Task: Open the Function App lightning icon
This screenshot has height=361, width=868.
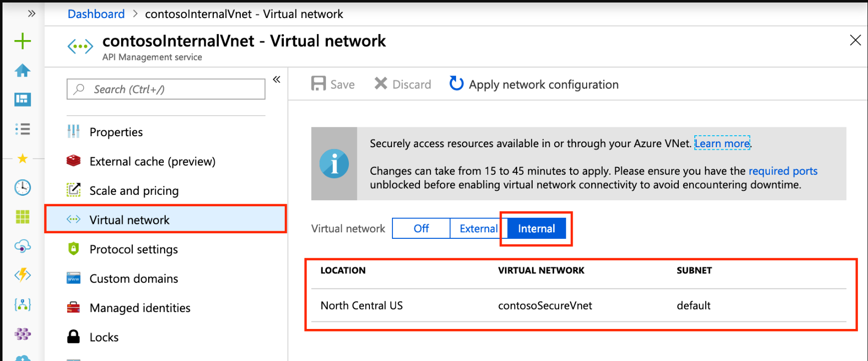Action: pos(23,275)
